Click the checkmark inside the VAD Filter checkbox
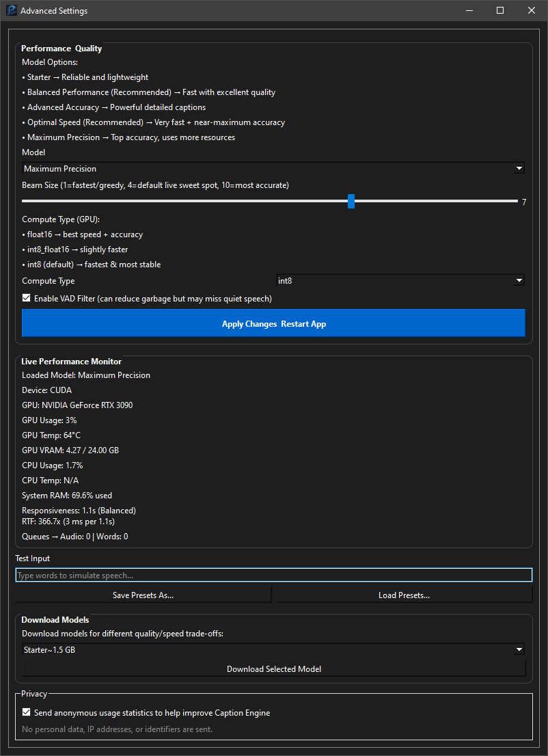 [x=26, y=297]
